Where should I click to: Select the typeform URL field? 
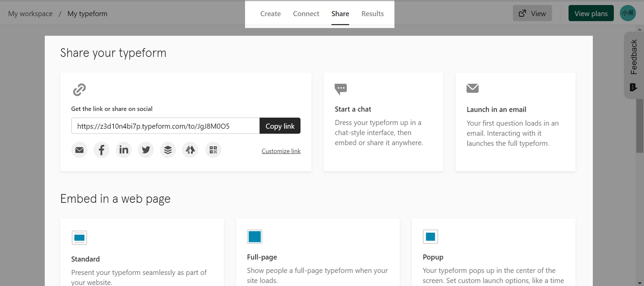click(166, 126)
